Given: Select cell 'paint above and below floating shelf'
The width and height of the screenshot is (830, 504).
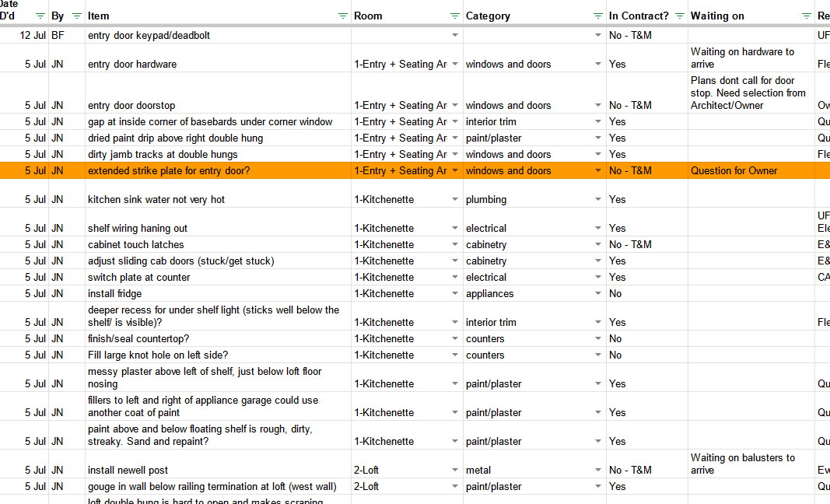Looking at the screenshot, I should (x=218, y=436).
